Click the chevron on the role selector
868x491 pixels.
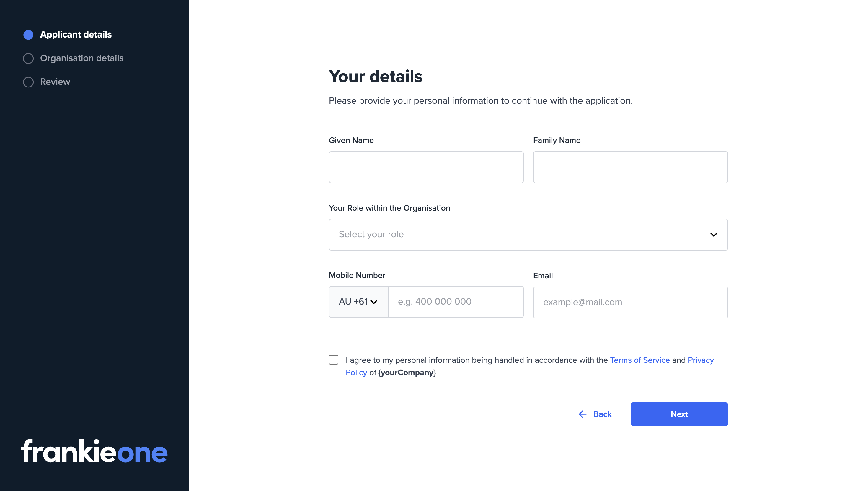coord(713,234)
